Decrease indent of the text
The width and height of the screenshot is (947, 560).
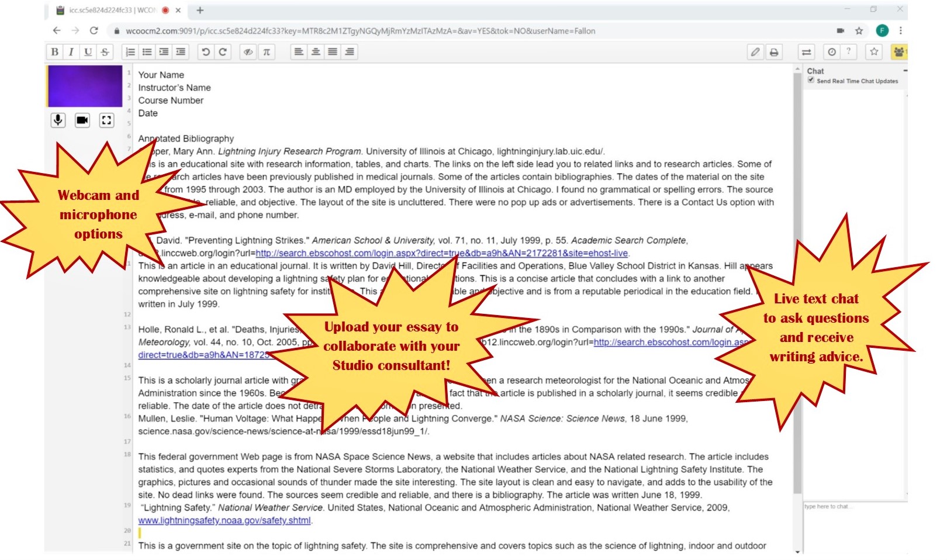pos(181,52)
